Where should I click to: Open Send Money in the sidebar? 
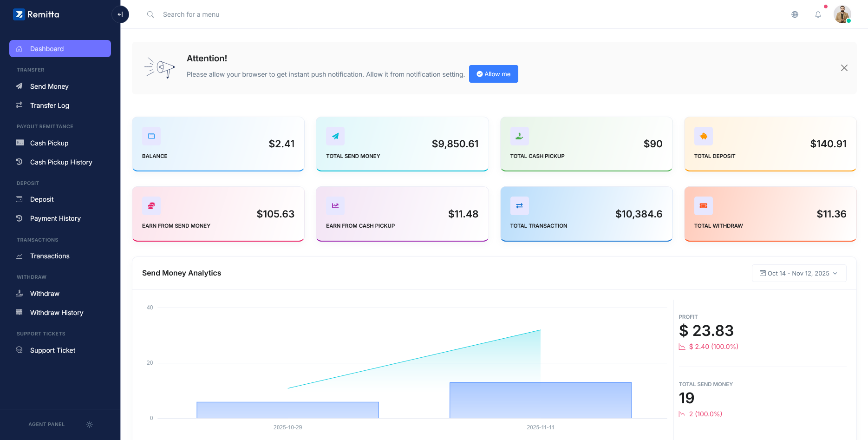(49, 86)
